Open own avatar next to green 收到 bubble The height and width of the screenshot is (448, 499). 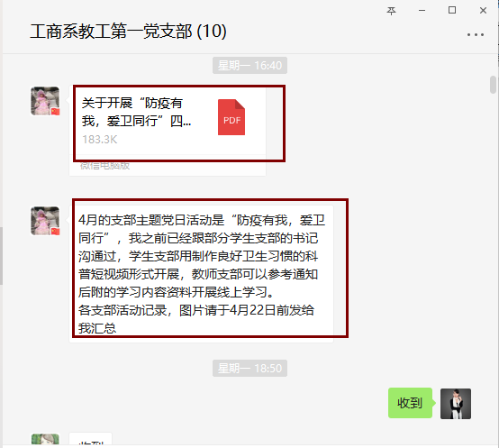456,404
